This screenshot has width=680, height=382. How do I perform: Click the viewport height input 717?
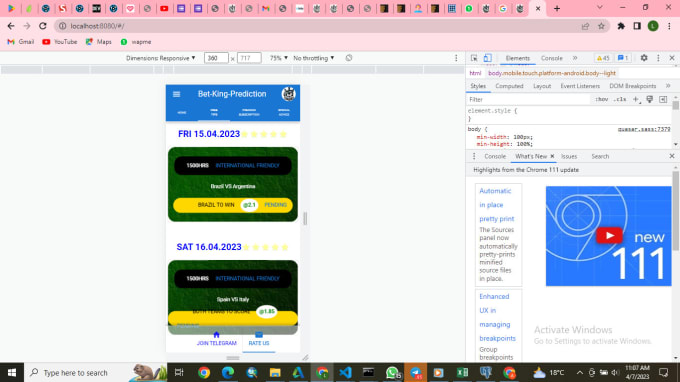249,58
